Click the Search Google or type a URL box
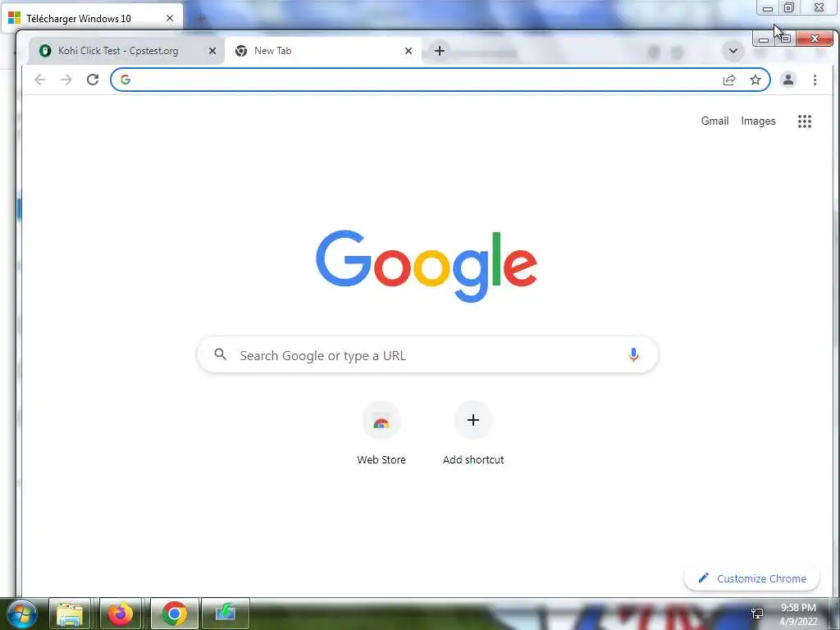Viewport: 840px width, 630px height. click(427, 354)
